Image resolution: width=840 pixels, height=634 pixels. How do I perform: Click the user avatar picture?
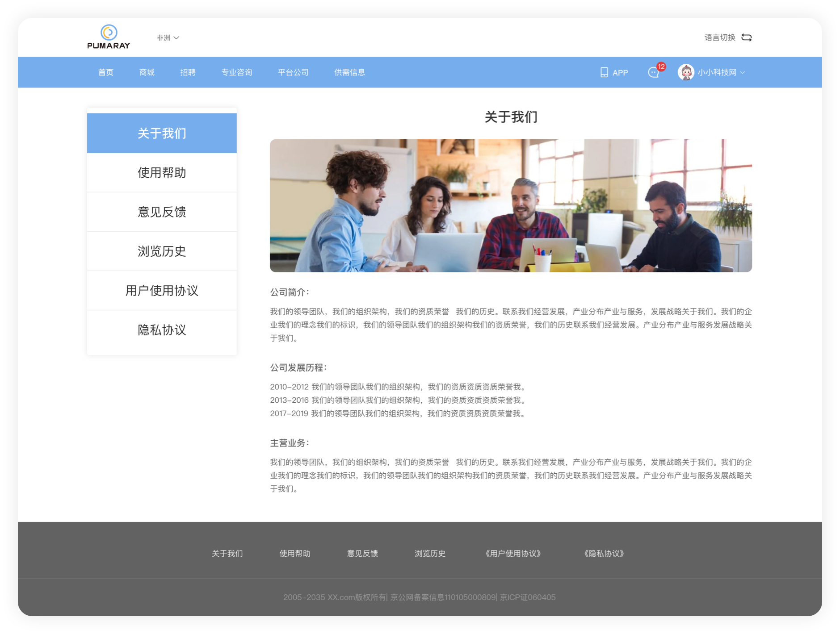pyautogui.click(x=685, y=72)
